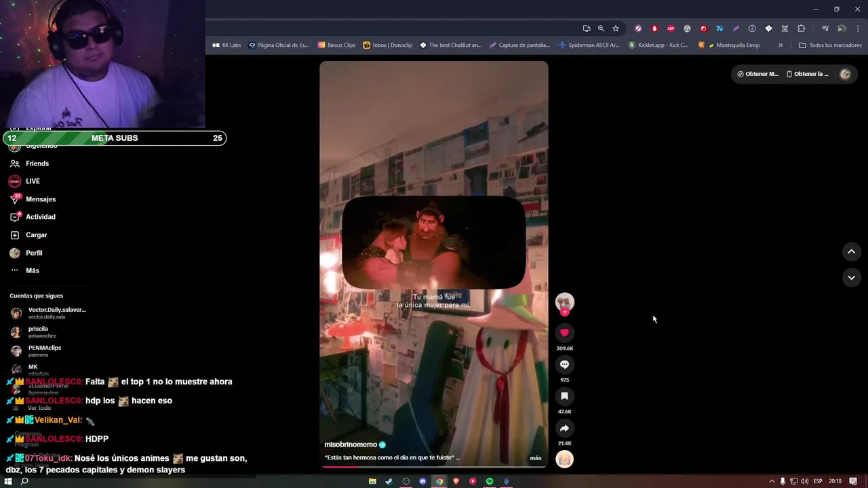The image size is (868, 488).
Task: Go to the previous video with the up chevron
Action: coord(851,251)
